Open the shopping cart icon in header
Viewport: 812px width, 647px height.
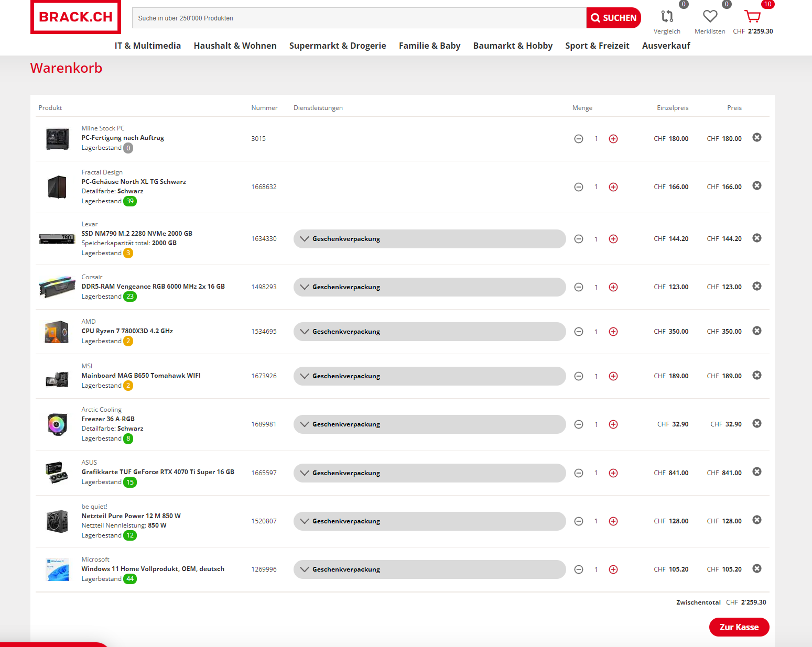[753, 17]
